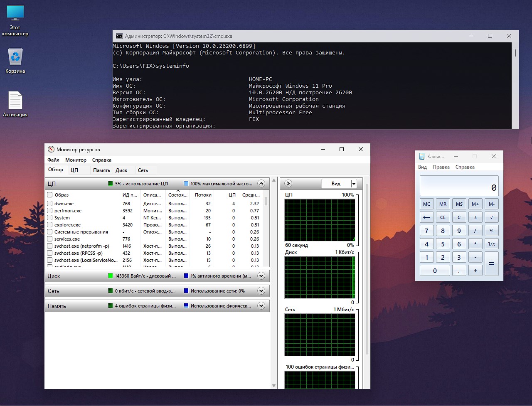
Task: Check the dwm.exe process checkbox
Action: (50, 204)
